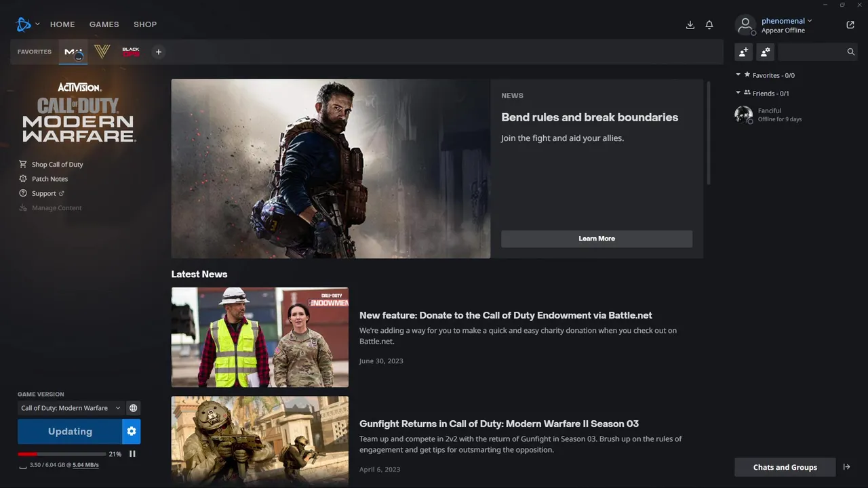Open the Endowment article thumbnail
The width and height of the screenshot is (868, 488).
(x=260, y=338)
